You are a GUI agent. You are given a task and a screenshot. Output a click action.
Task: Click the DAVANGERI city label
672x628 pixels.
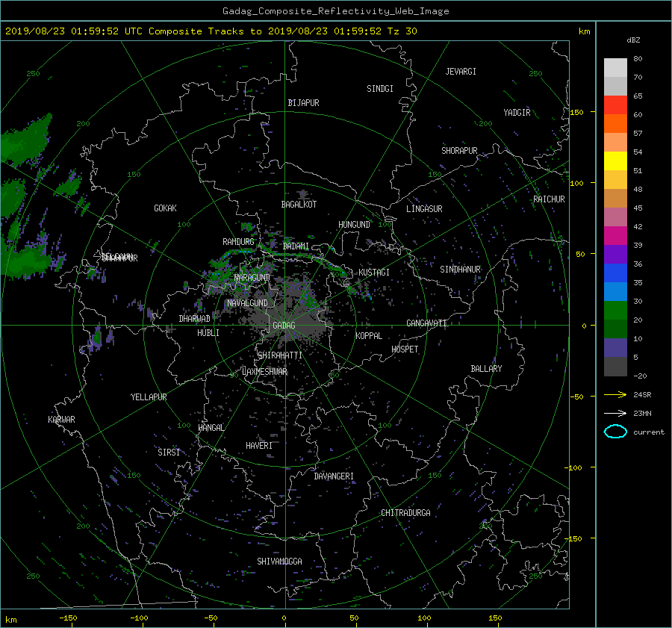tap(334, 476)
